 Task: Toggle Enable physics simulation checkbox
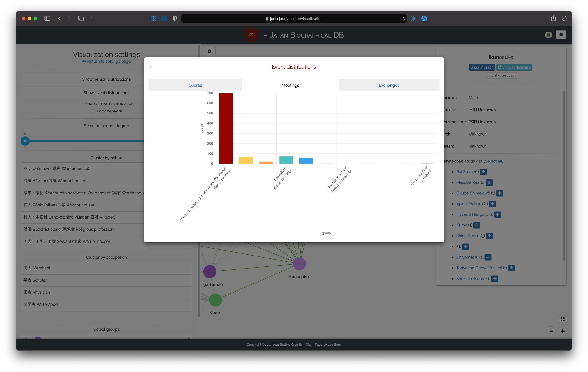click(x=81, y=103)
